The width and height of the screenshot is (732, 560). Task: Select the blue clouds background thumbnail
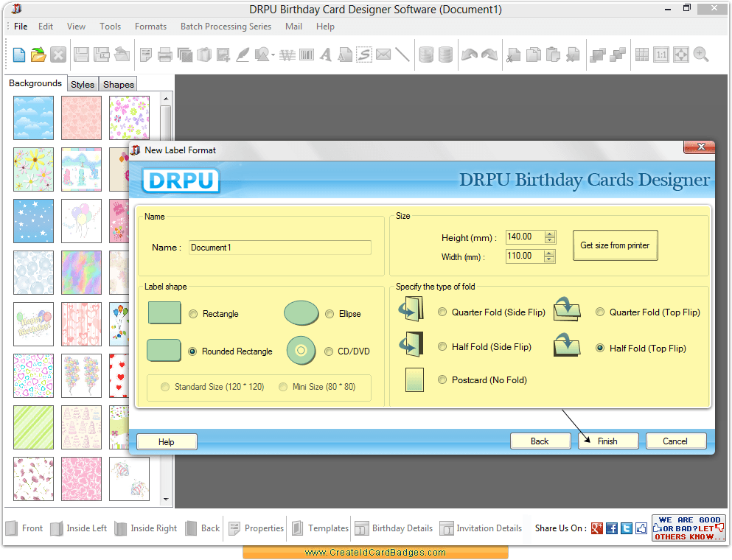pyautogui.click(x=34, y=118)
